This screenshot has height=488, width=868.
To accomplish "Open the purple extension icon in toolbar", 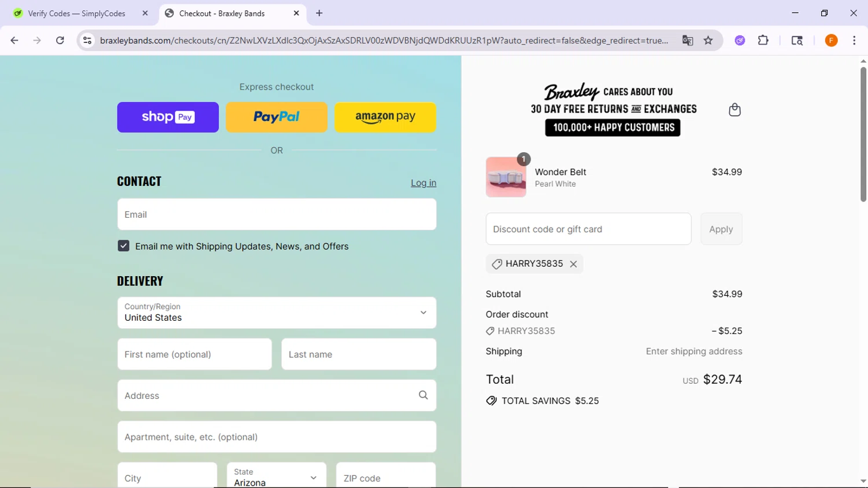I will point(740,41).
